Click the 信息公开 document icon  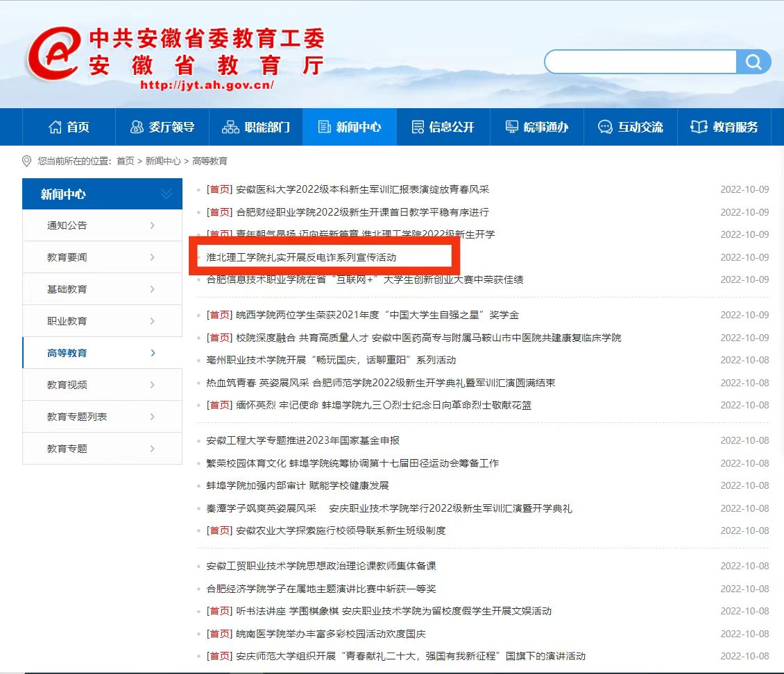tap(418, 127)
